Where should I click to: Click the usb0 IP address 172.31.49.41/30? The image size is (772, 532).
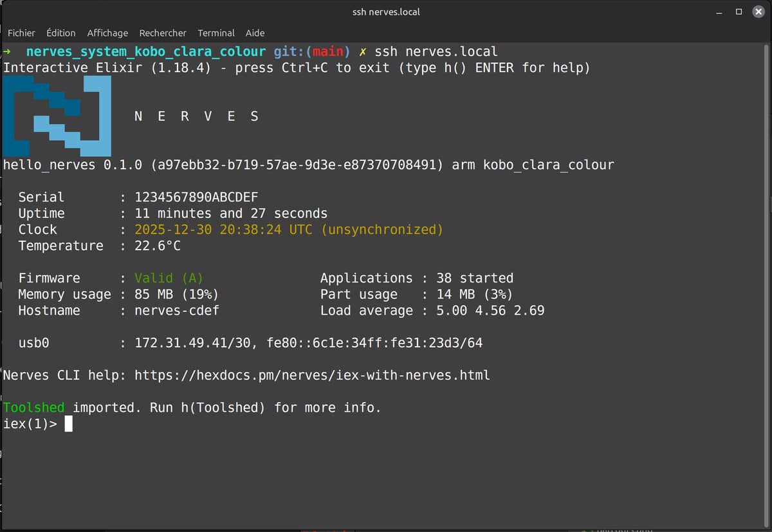click(x=191, y=343)
